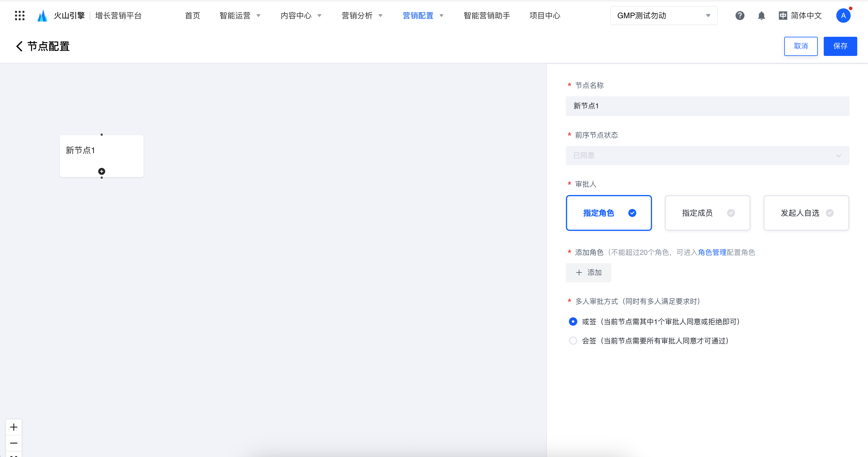The width and height of the screenshot is (868, 457).
Task: Choose 发起人自选 approver option
Action: (806, 213)
